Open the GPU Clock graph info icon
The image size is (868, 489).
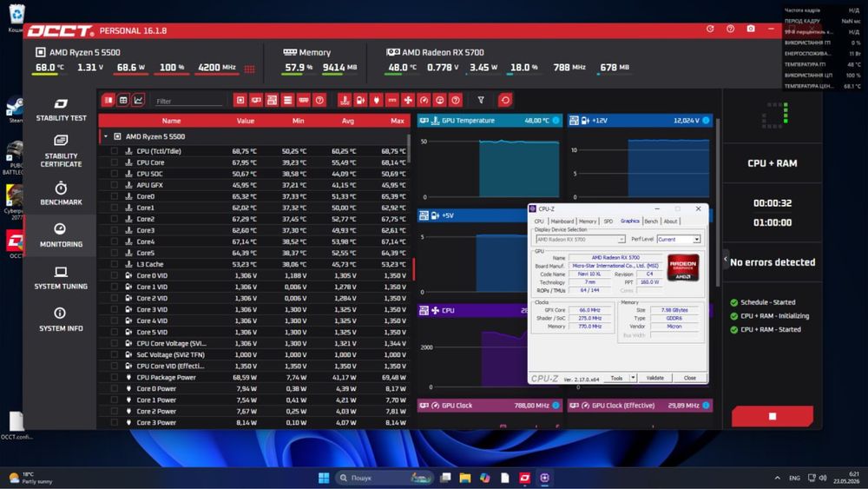click(556, 406)
